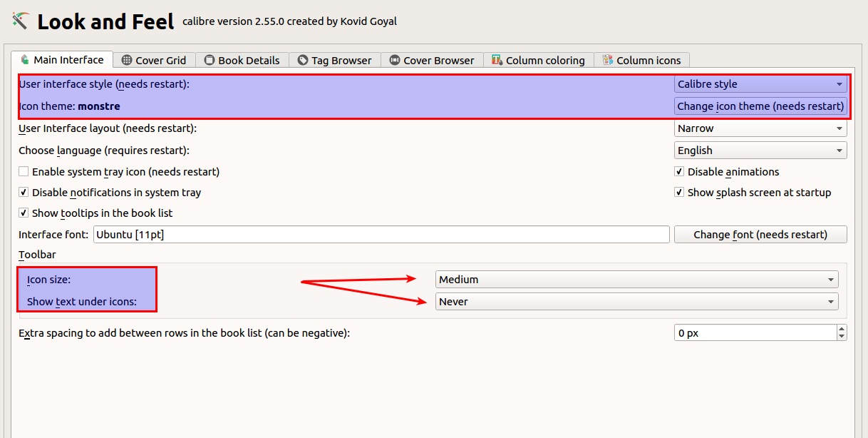This screenshot has width=868, height=438.
Task: Open the Icon size dropdown
Action: tap(637, 280)
